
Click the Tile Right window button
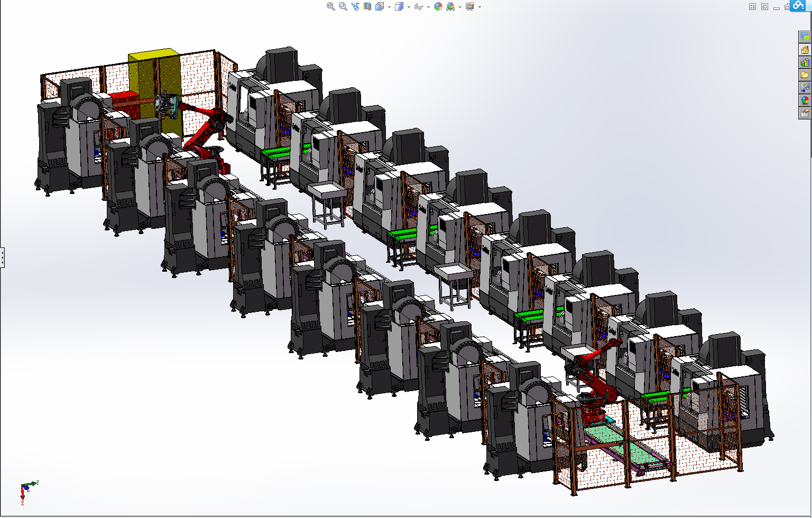tap(764, 7)
